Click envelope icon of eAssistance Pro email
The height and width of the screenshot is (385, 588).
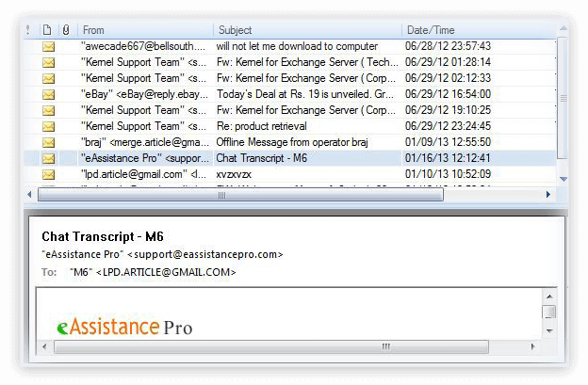coord(48,158)
